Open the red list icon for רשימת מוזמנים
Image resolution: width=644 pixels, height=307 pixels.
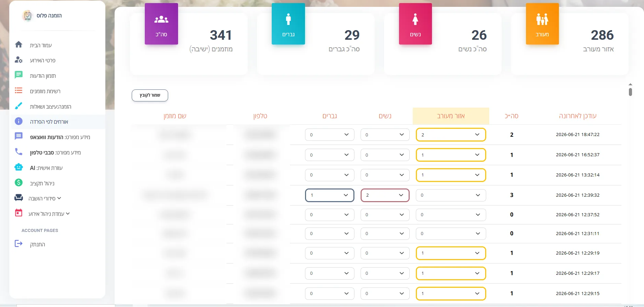pyautogui.click(x=19, y=90)
